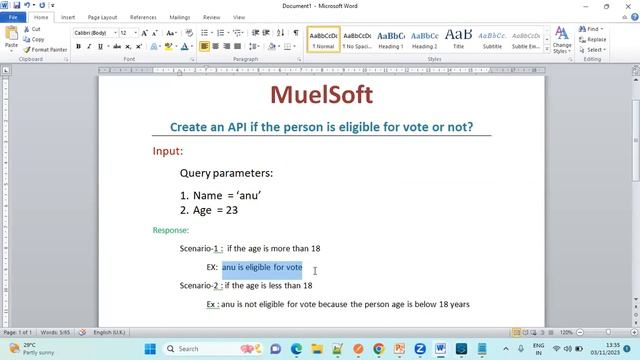Switch to Review tab
The width and height of the screenshot is (640, 360).
[x=211, y=17]
